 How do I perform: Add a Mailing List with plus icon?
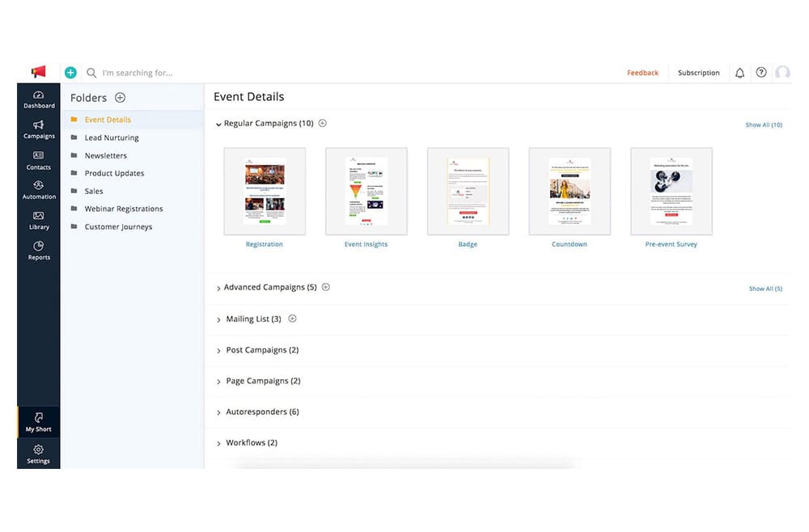click(293, 319)
